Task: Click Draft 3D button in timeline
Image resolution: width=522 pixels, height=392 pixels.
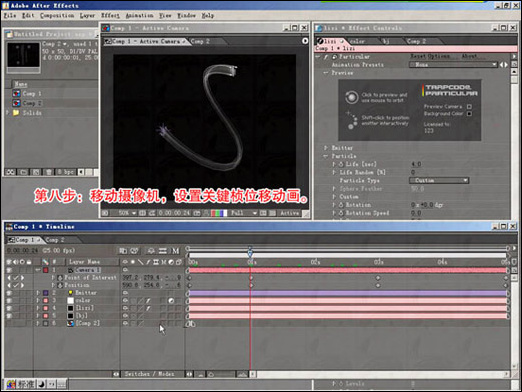Action: coord(135,251)
